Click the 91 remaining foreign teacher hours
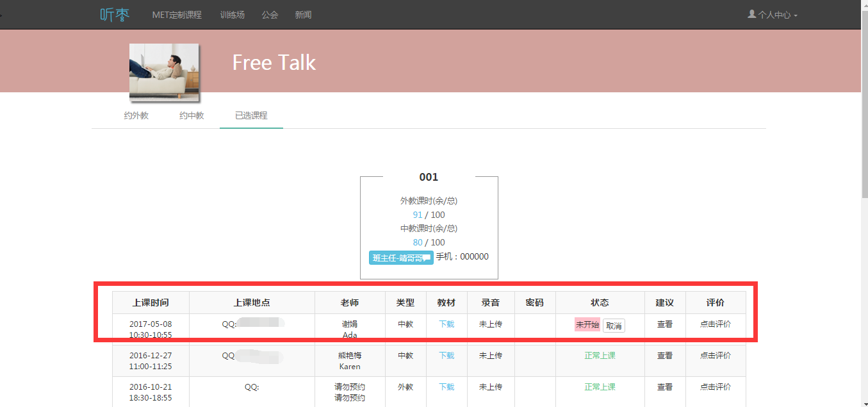This screenshot has width=868, height=407. [418, 215]
